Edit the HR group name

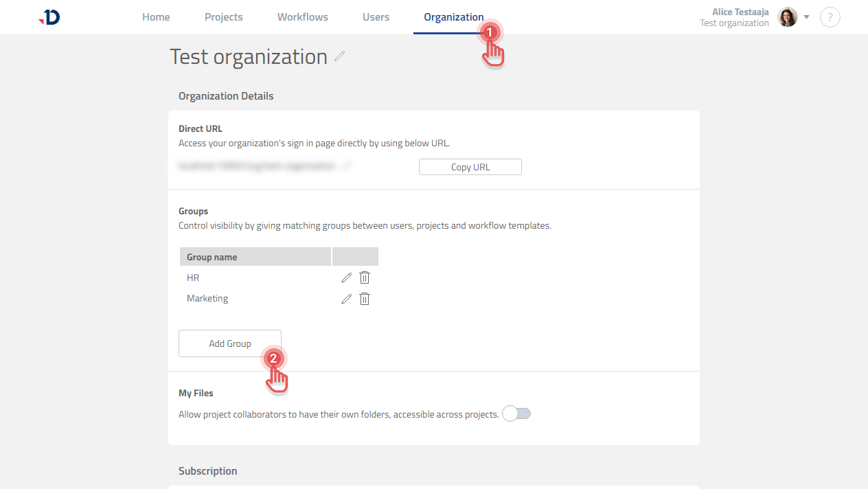346,277
